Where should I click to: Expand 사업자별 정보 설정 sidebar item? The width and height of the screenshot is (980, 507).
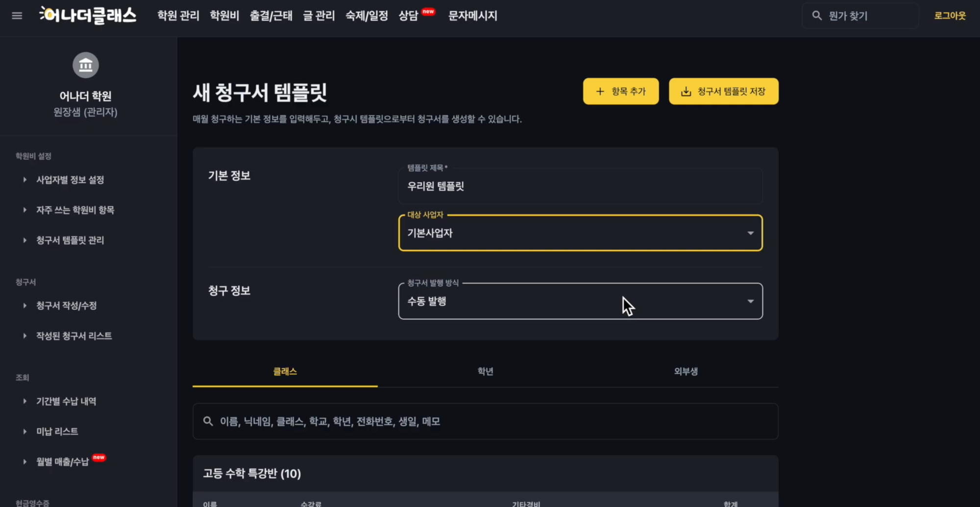[70, 180]
